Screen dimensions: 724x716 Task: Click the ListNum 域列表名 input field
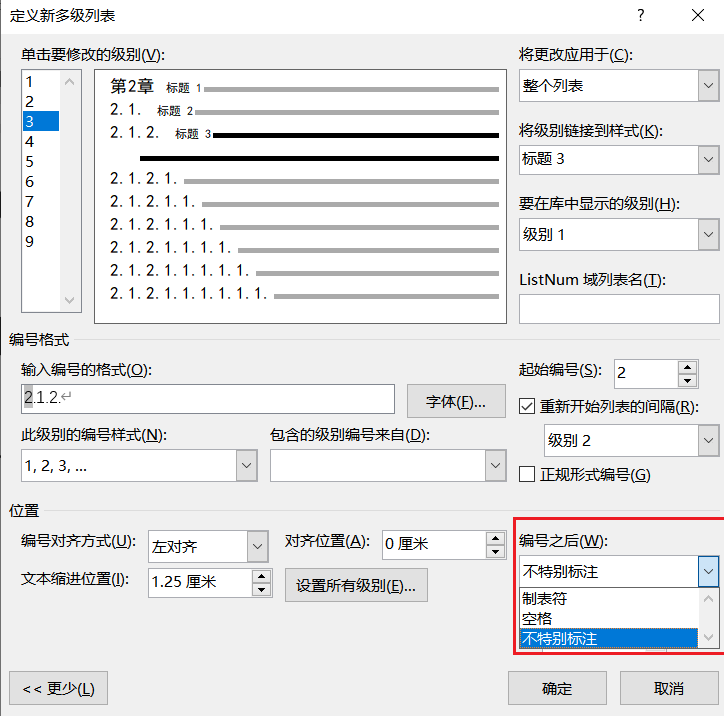click(619, 309)
